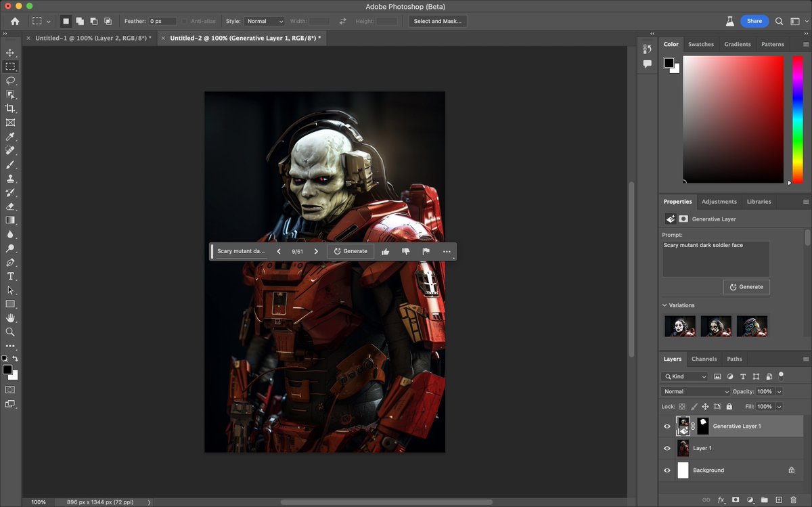This screenshot has width=812, height=507.
Task: Select the Eyedropper tool
Action: (x=10, y=137)
